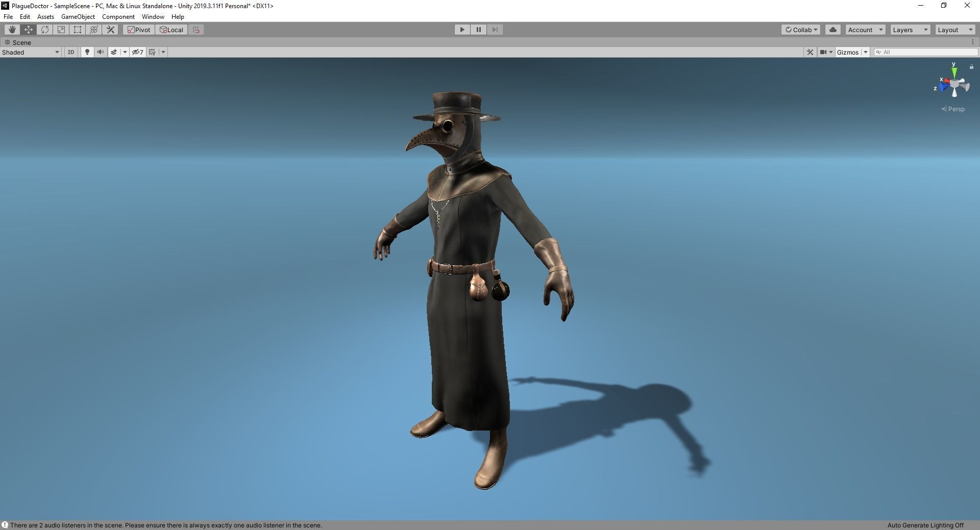Viewport: 980px width, 530px height.
Task: Select the Rect transform tool
Action: click(78, 30)
